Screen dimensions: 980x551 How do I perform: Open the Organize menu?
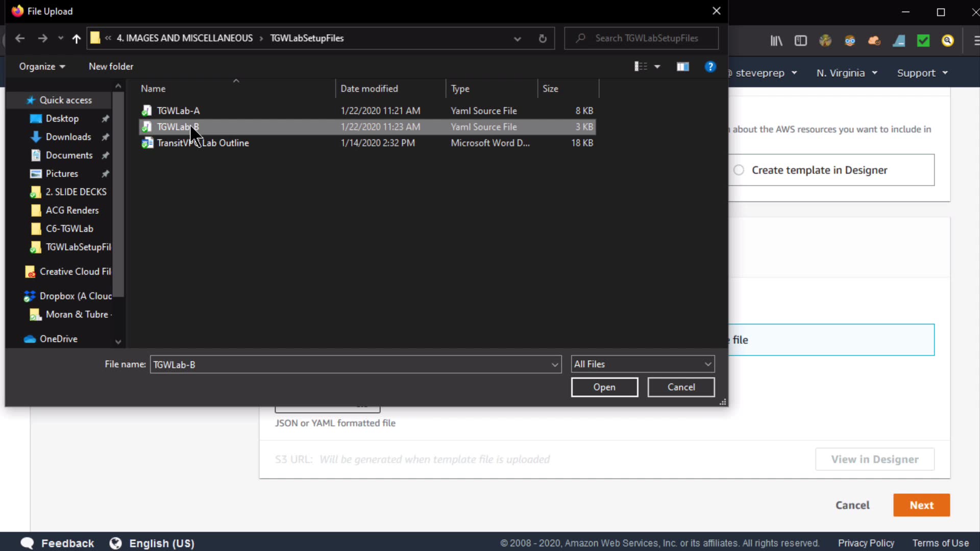(x=42, y=66)
